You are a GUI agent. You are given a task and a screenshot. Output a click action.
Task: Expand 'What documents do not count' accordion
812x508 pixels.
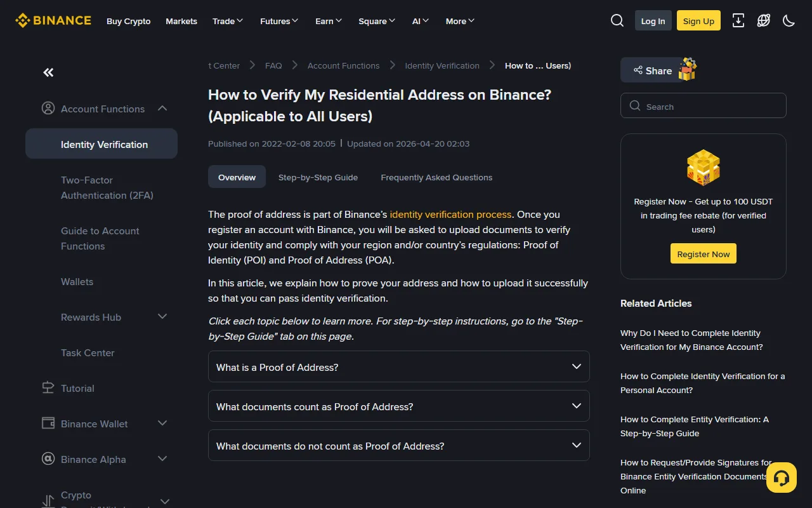pos(399,446)
